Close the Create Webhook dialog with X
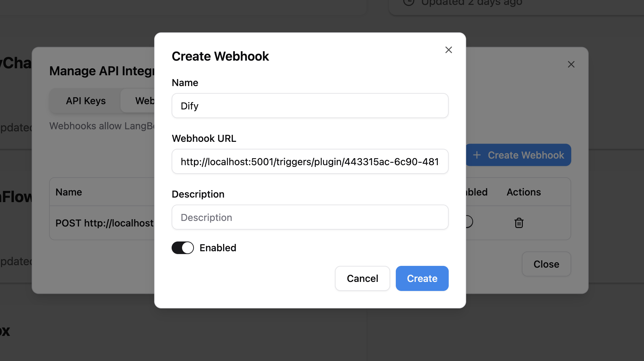Screen dimensions: 644x361 point(448,50)
